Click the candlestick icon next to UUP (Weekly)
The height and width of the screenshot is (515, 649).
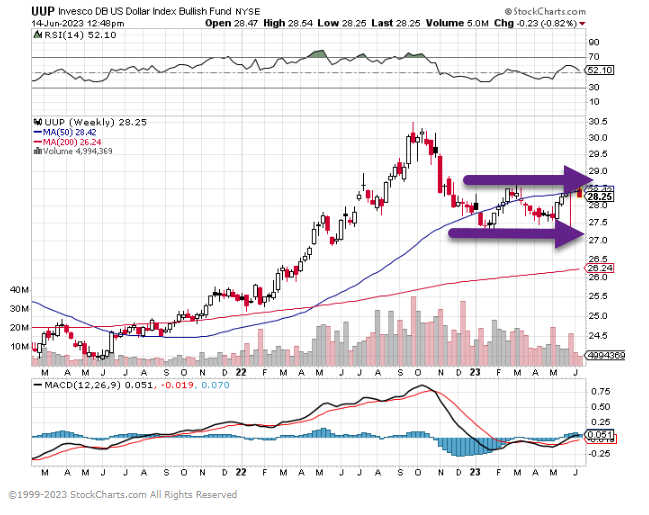click(x=38, y=122)
